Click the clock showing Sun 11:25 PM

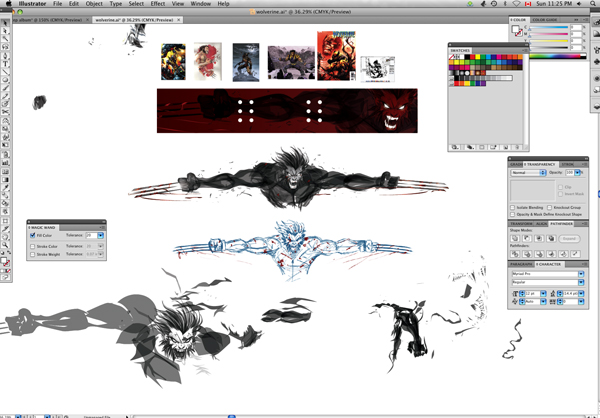554,4
